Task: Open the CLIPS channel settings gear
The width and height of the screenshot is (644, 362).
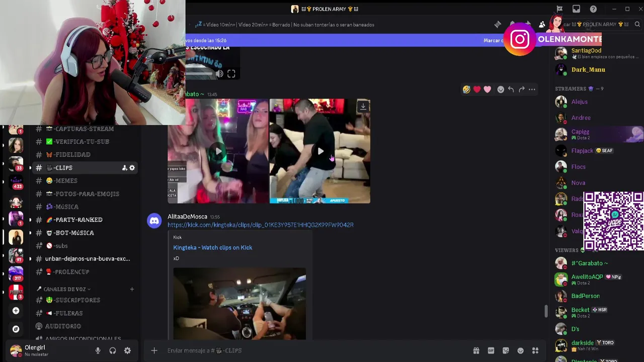Action: coord(132,167)
